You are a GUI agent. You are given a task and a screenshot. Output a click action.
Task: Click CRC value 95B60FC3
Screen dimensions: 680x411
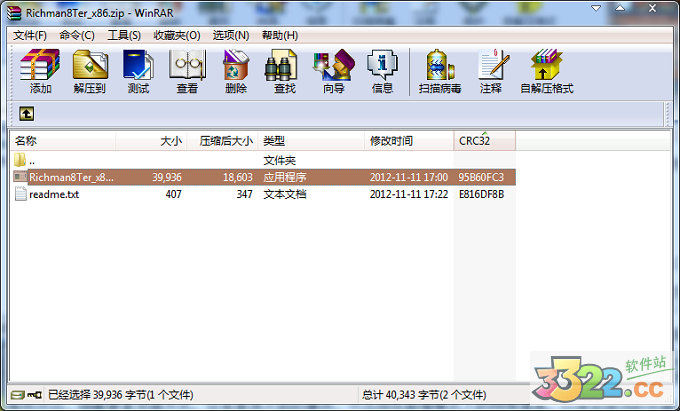(481, 177)
